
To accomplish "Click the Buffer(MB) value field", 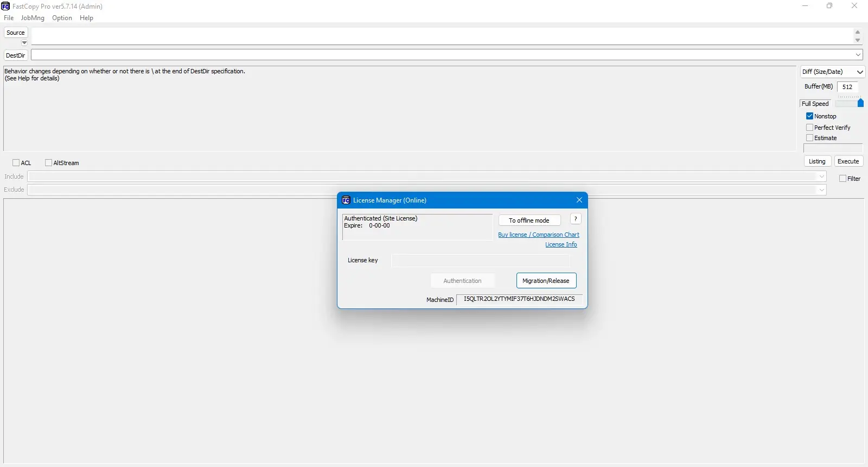I will click(848, 87).
